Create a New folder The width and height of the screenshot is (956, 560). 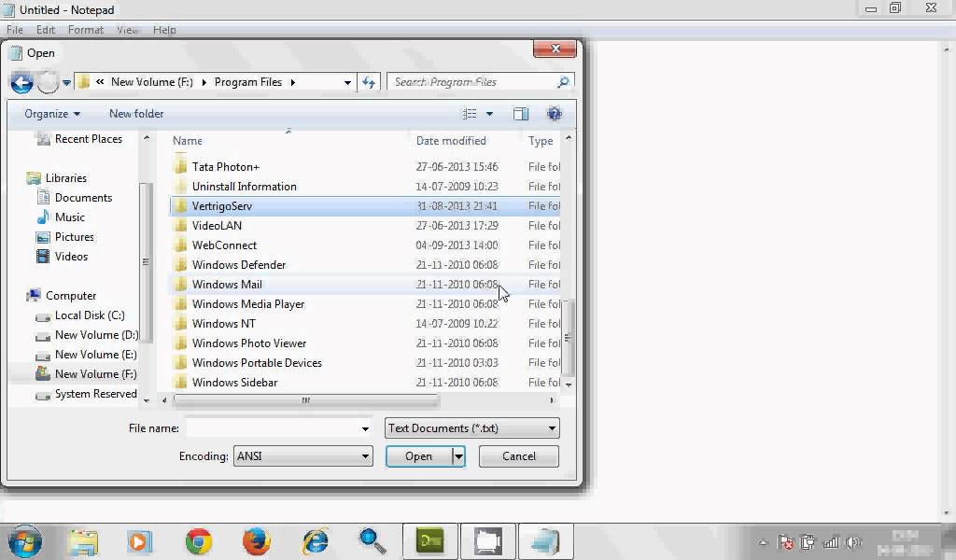tap(136, 114)
